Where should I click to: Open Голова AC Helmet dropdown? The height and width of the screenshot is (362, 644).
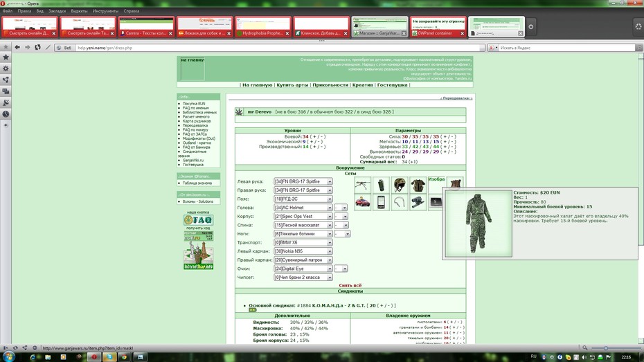tap(303, 208)
